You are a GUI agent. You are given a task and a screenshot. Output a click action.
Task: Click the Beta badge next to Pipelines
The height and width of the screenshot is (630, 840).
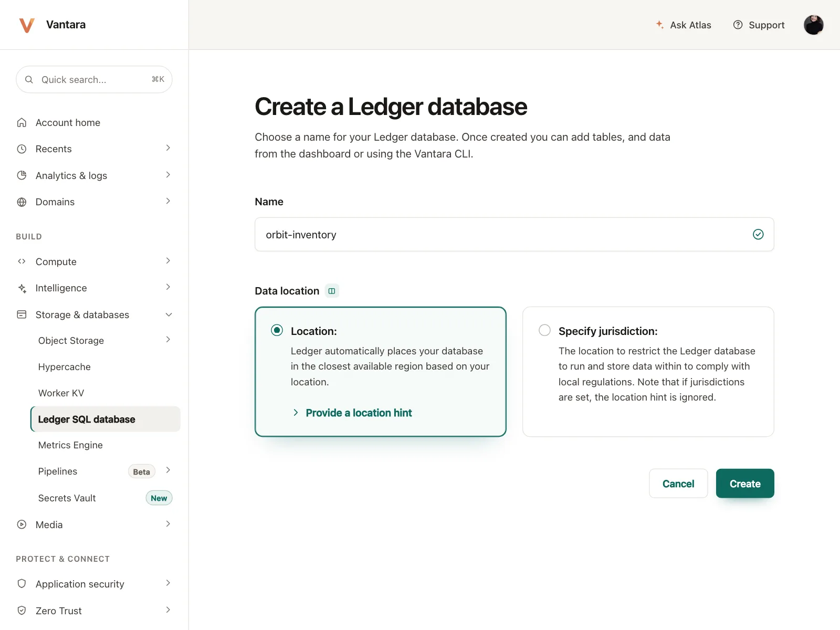click(141, 471)
